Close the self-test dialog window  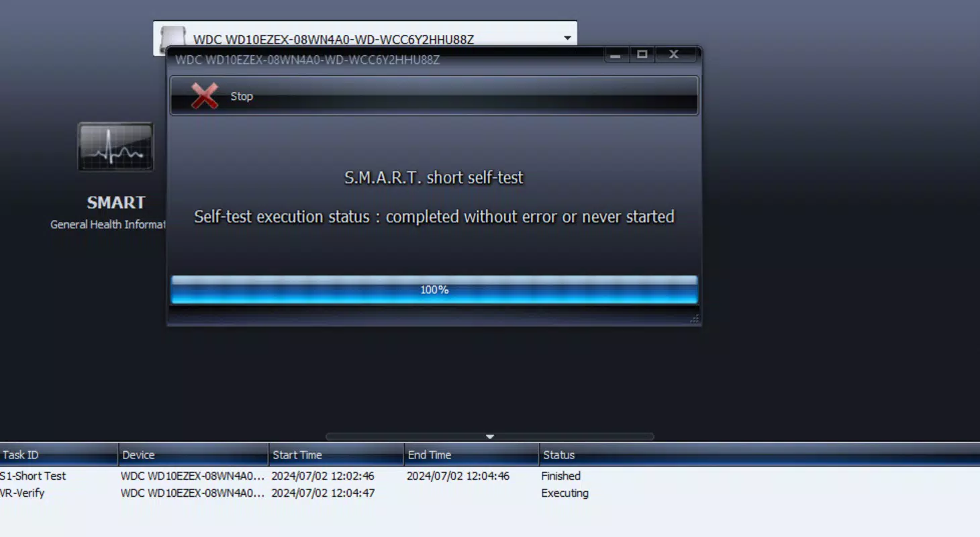[674, 55]
